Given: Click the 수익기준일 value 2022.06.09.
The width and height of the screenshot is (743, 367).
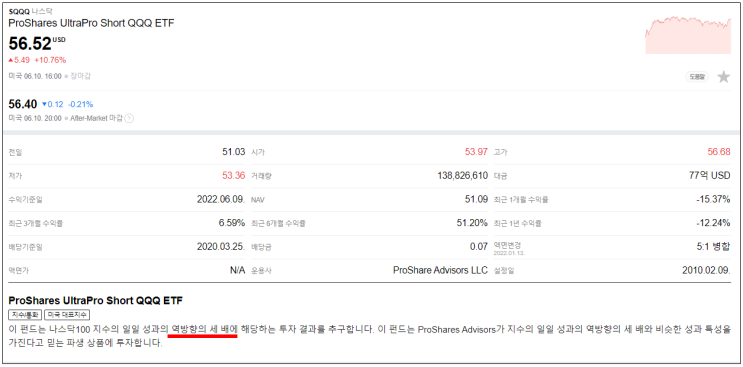Looking at the screenshot, I should (x=221, y=199).
